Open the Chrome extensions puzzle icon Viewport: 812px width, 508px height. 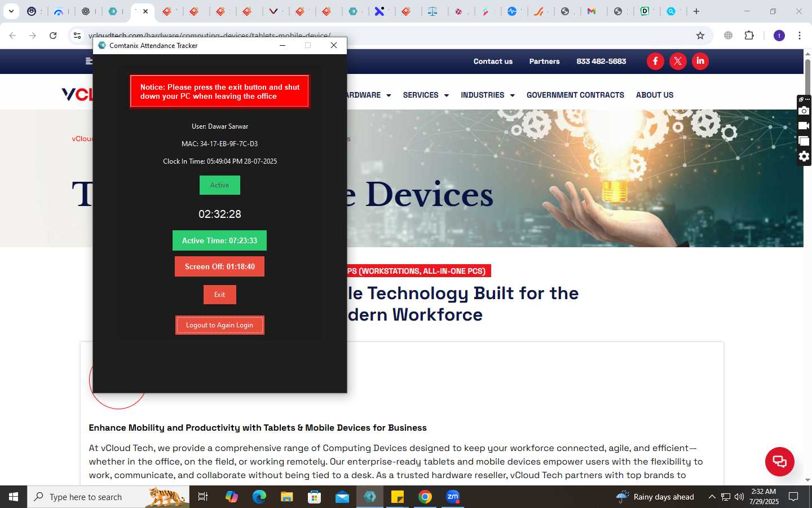coord(749,36)
